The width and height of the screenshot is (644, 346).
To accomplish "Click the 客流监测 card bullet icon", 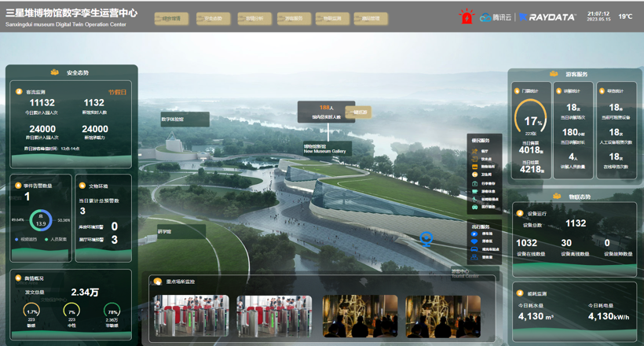I will tap(19, 92).
